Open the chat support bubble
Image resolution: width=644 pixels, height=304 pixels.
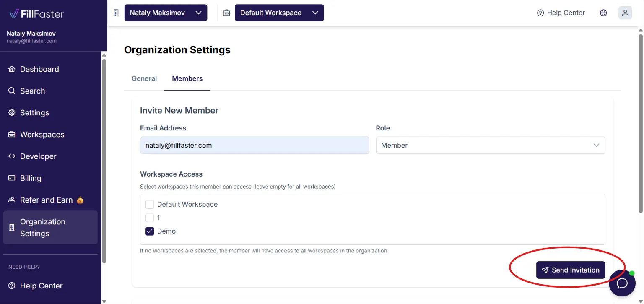point(622,283)
